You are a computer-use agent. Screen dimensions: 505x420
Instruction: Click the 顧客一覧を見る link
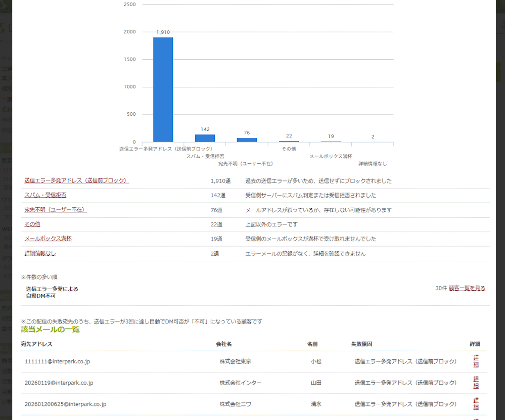tap(467, 288)
